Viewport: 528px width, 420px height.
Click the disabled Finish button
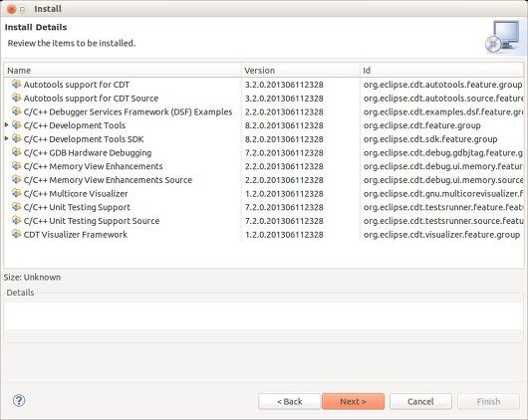(488, 401)
